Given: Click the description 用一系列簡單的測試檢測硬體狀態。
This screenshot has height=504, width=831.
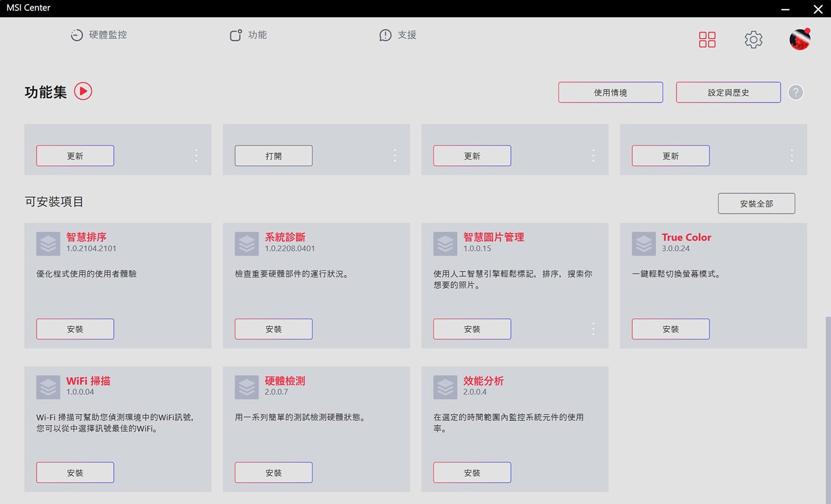Looking at the screenshot, I should click(x=300, y=418).
